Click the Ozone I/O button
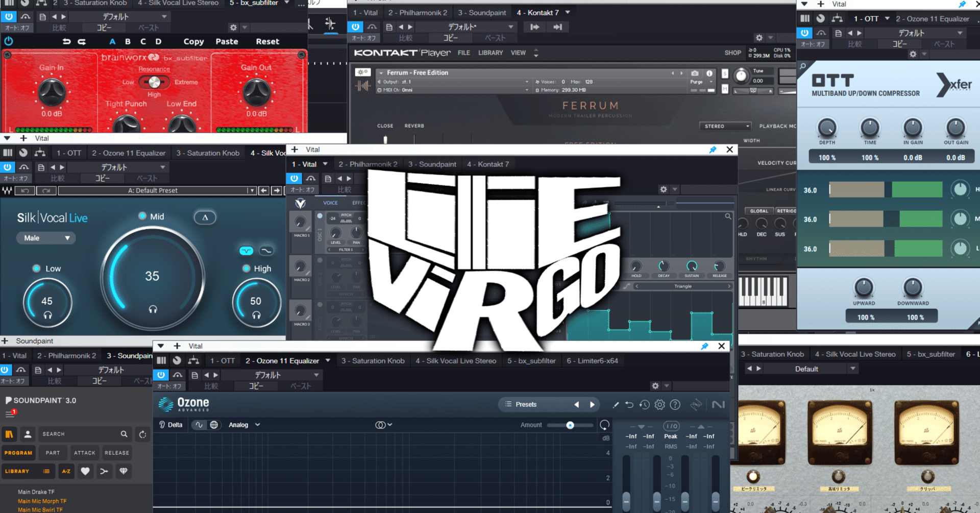The width and height of the screenshot is (980, 513). point(671,426)
